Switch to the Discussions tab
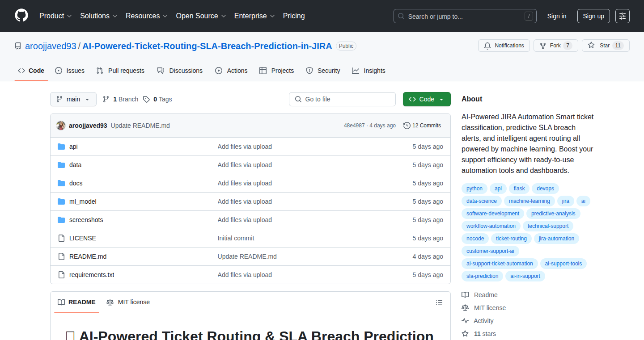 point(180,71)
